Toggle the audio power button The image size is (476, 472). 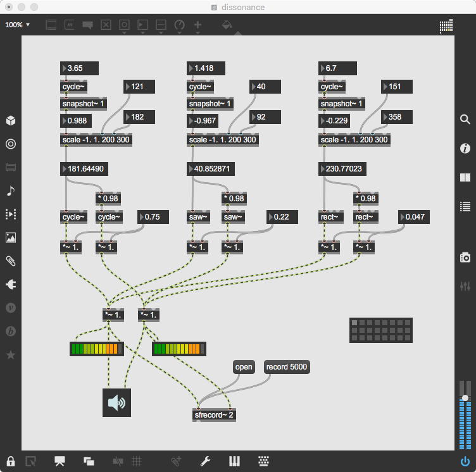[465, 461]
